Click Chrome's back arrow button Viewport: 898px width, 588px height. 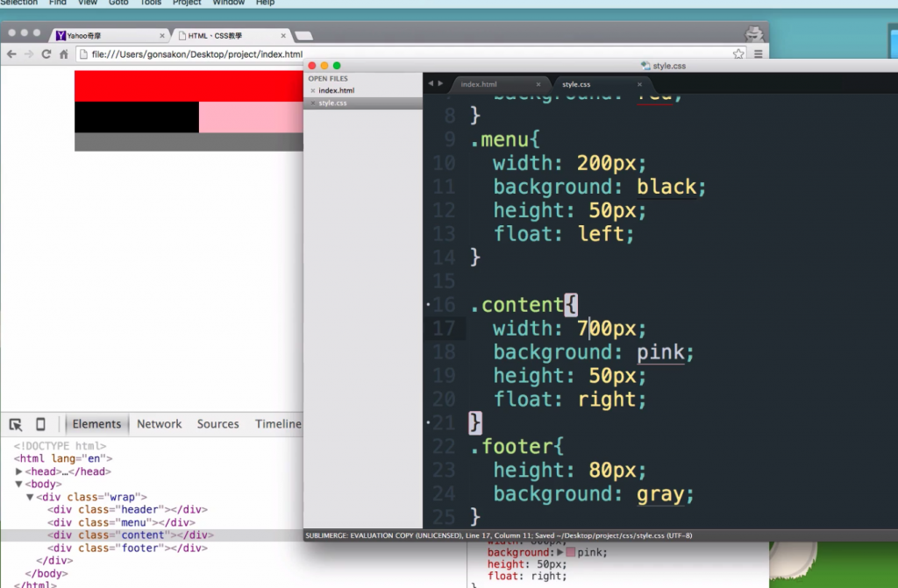(x=11, y=54)
